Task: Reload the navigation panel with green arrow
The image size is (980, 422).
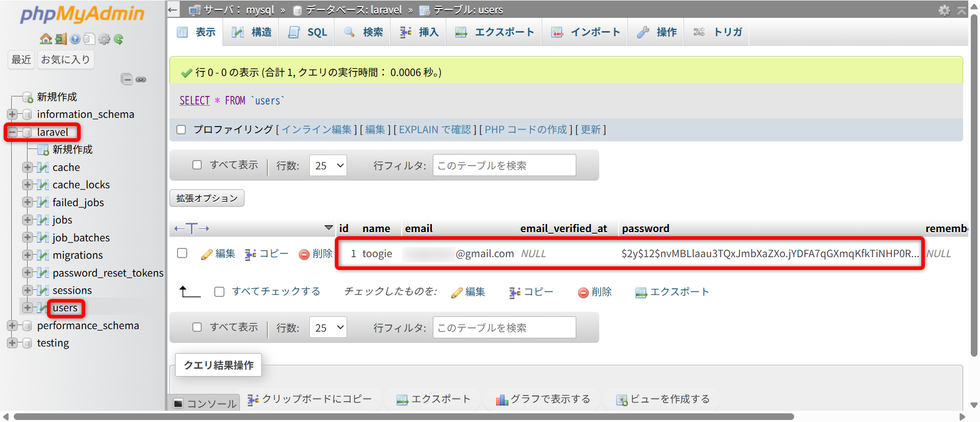Action: [x=118, y=39]
